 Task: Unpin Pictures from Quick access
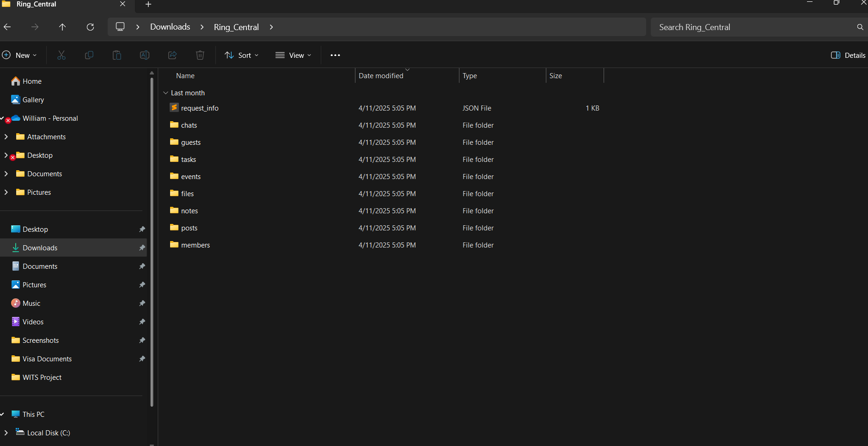(142, 285)
